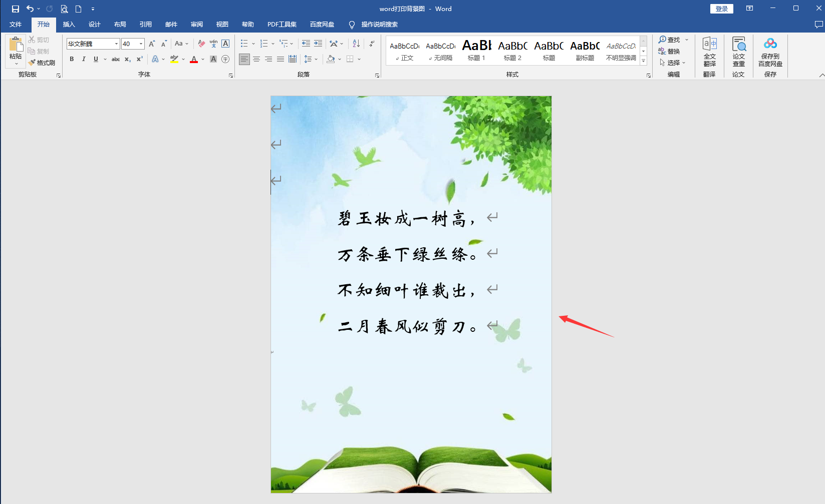Open the Font dialog launcher
The width and height of the screenshot is (825, 504).
point(231,76)
